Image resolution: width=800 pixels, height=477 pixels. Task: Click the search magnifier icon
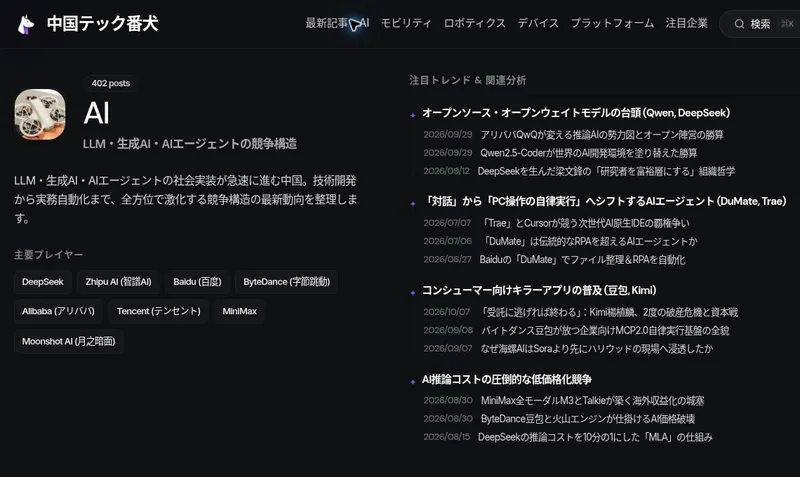coord(739,24)
